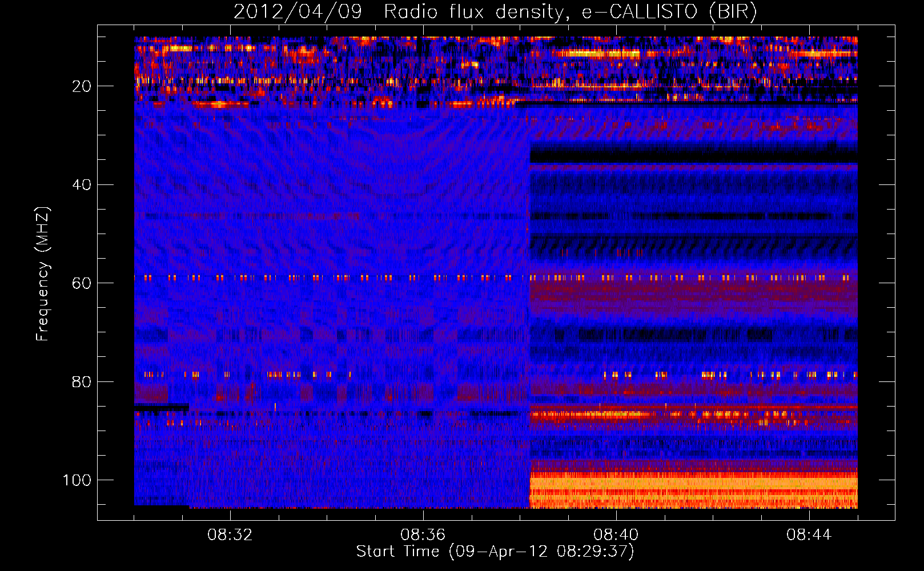
Task: Click the '20' frequency tick label
Action: [82, 86]
